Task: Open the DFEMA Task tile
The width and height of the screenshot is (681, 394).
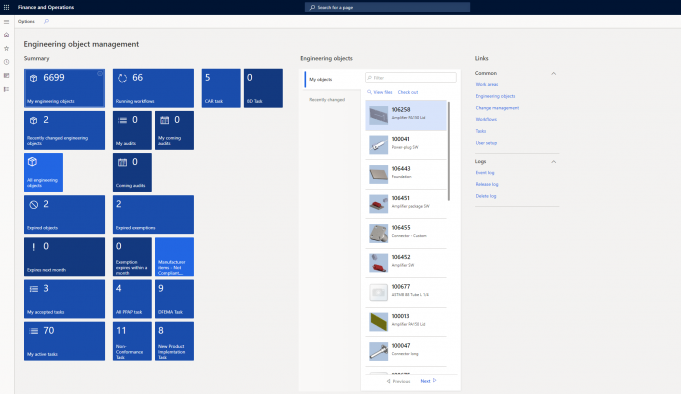Action: 175,299
